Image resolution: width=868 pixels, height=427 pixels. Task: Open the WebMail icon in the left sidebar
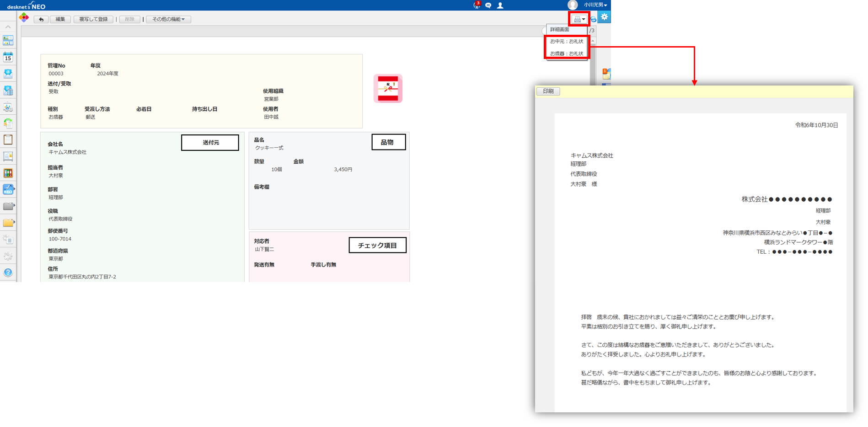coord(8,73)
